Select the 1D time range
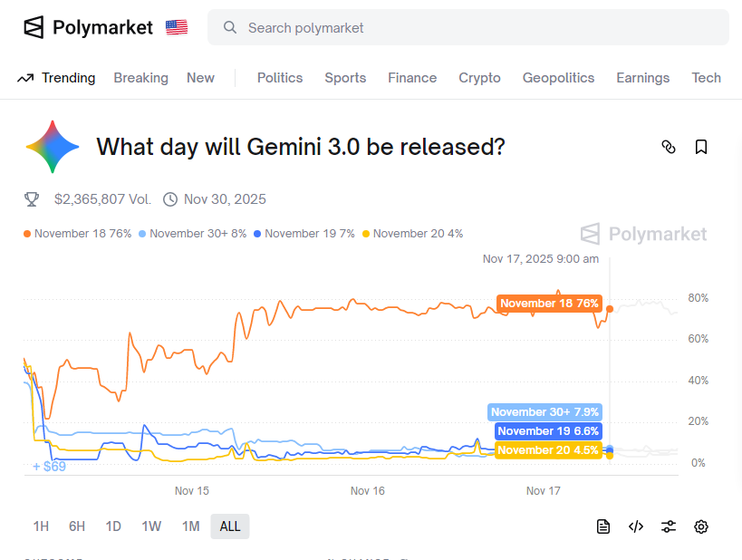The width and height of the screenshot is (742, 560). point(113,526)
